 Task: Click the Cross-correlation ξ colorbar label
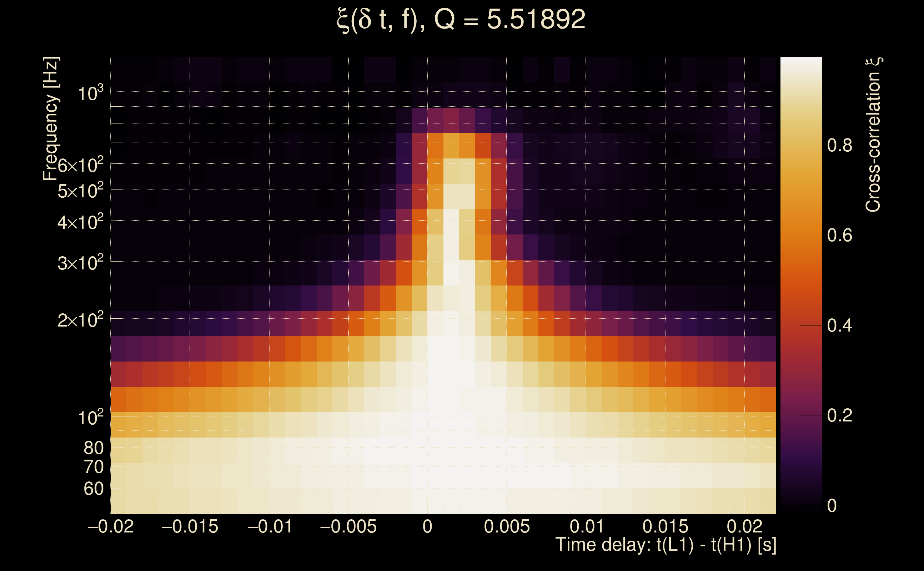[x=873, y=135]
